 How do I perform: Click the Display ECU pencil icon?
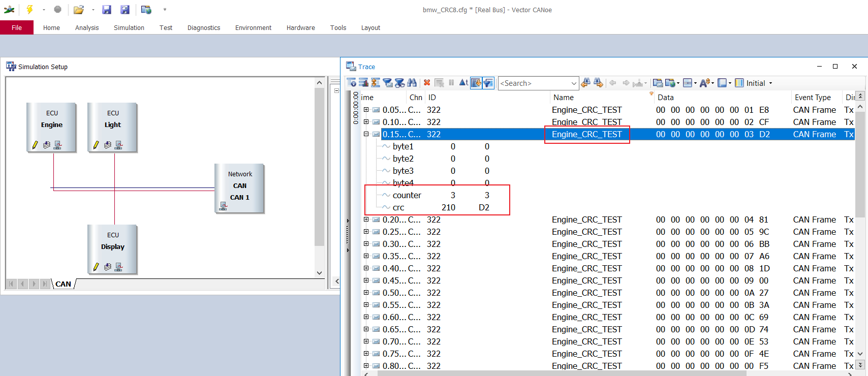tap(96, 267)
